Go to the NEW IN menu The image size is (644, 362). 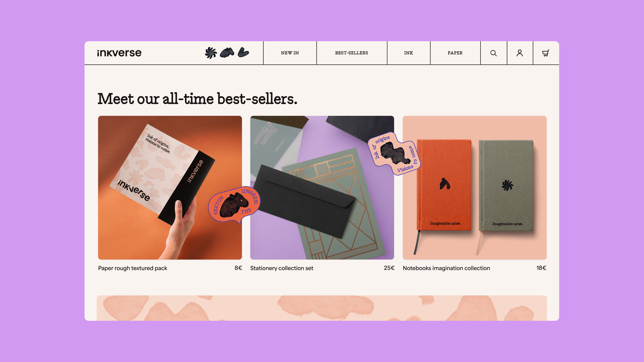pos(290,53)
